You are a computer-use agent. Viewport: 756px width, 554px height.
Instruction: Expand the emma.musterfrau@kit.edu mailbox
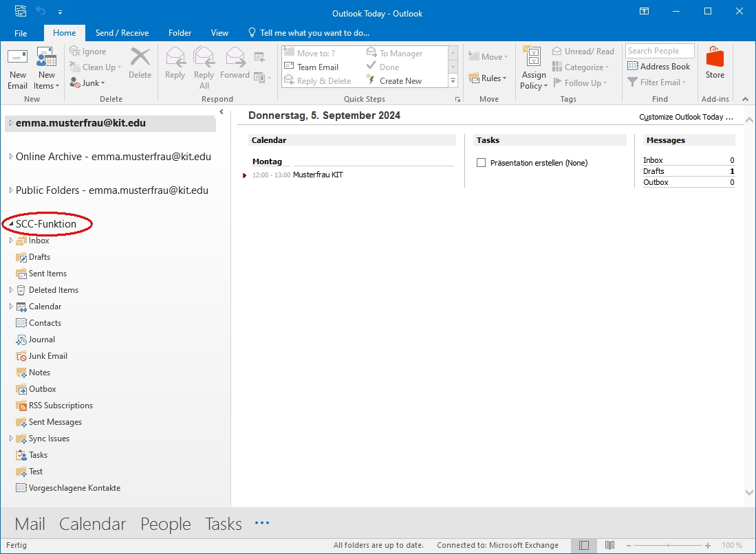pos(10,123)
